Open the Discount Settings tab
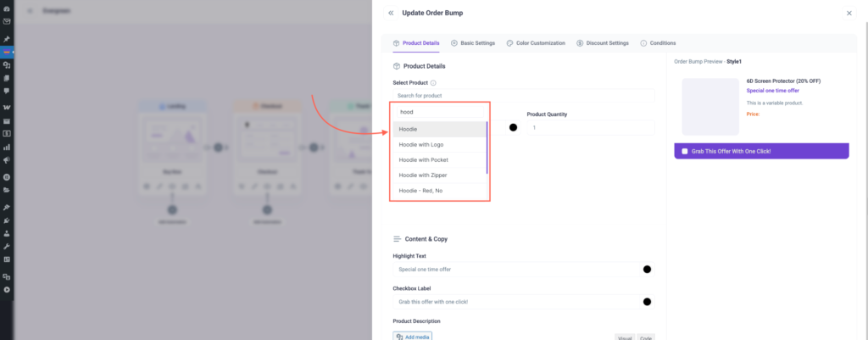868x340 pixels. point(602,42)
